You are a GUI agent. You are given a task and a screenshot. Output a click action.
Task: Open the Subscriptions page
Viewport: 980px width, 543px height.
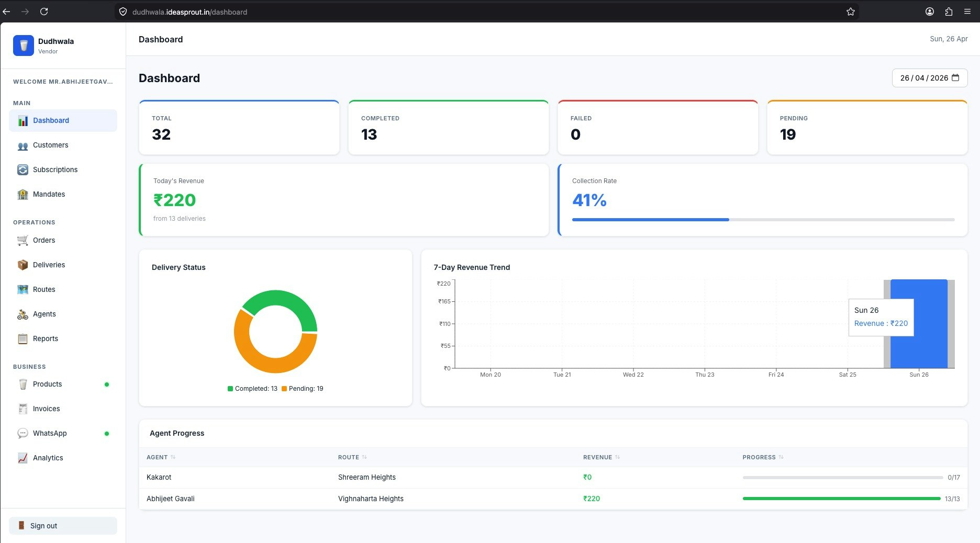pyautogui.click(x=63, y=169)
